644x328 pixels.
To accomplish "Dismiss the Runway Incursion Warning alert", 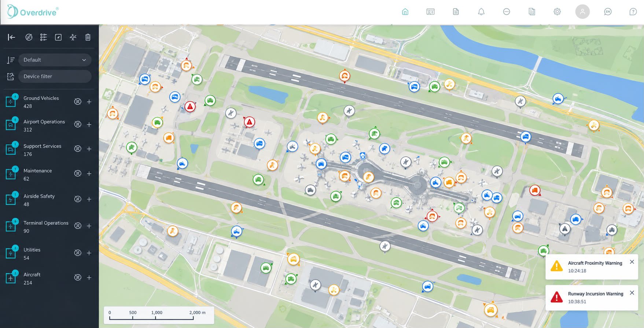I will coord(632,292).
